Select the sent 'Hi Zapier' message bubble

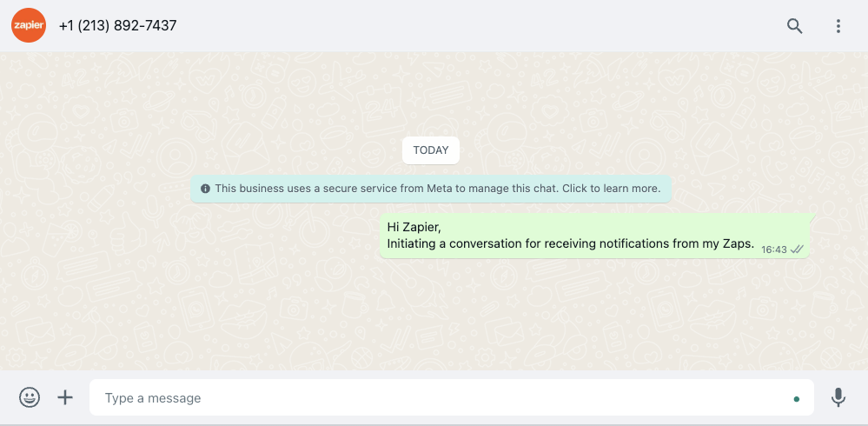pyautogui.click(x=594, y=236)
